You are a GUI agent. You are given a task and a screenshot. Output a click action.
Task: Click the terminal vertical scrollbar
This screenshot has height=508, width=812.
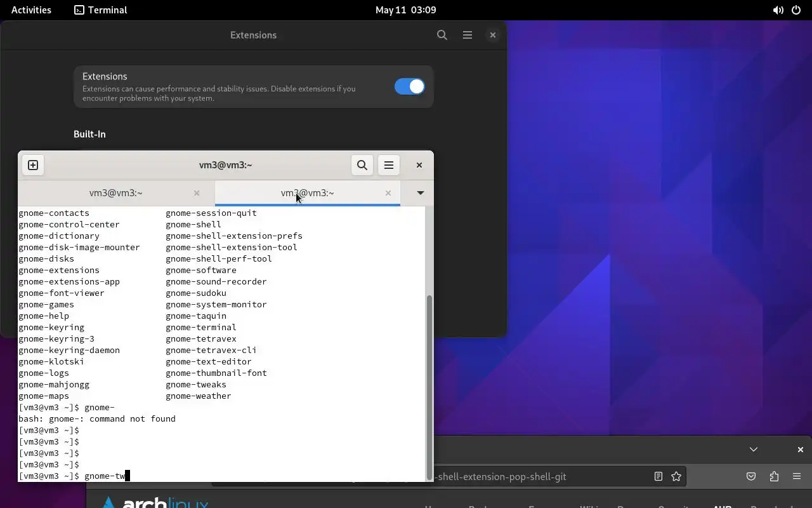429,386
